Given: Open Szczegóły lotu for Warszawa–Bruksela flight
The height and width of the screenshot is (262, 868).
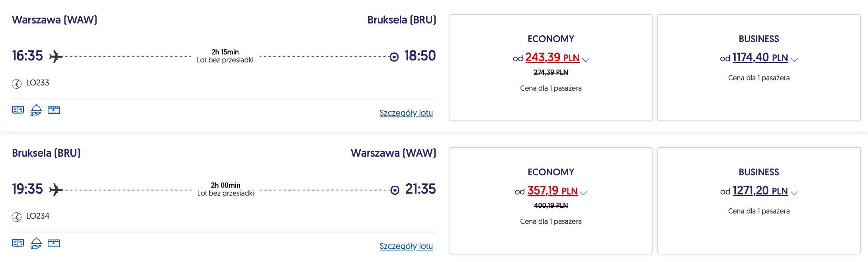Looking at the screenshot, I should 406,113.
